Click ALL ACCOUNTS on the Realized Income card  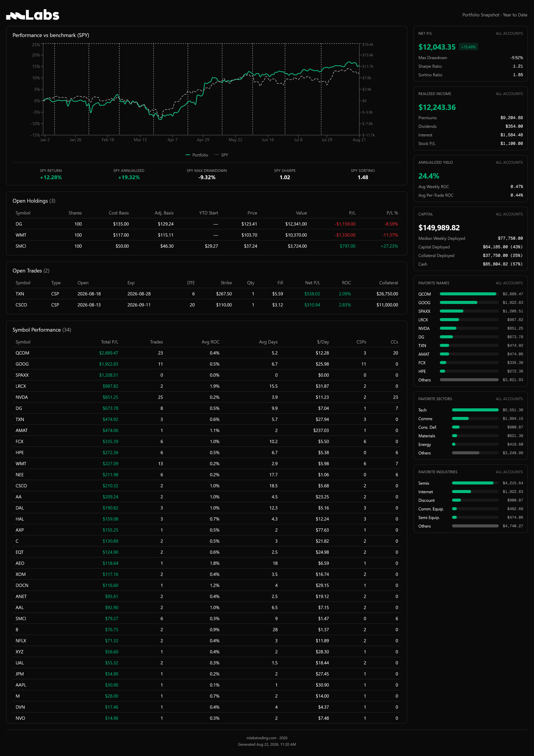click(509, 94)
